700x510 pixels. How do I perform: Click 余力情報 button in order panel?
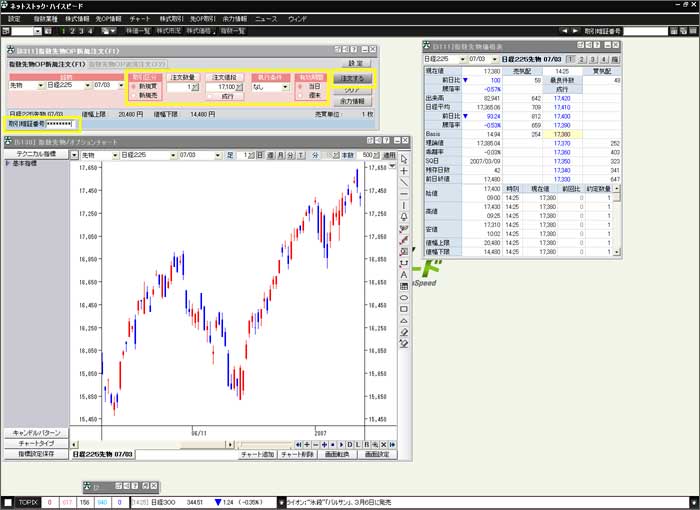pos(353,101)
